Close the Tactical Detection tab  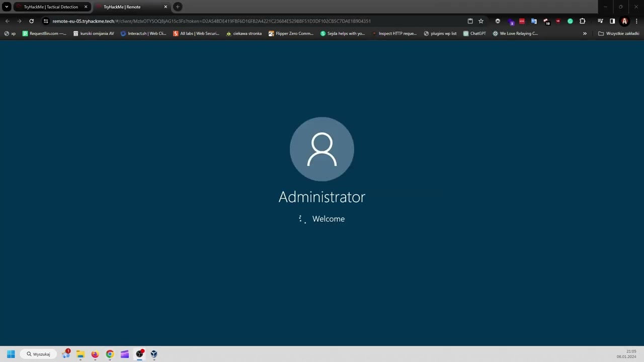click(86, 7)
